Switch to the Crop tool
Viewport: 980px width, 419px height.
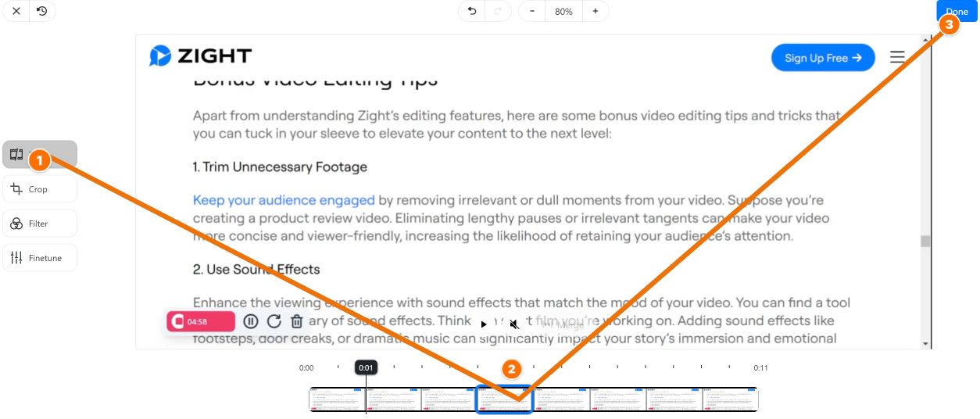[40, 189]
